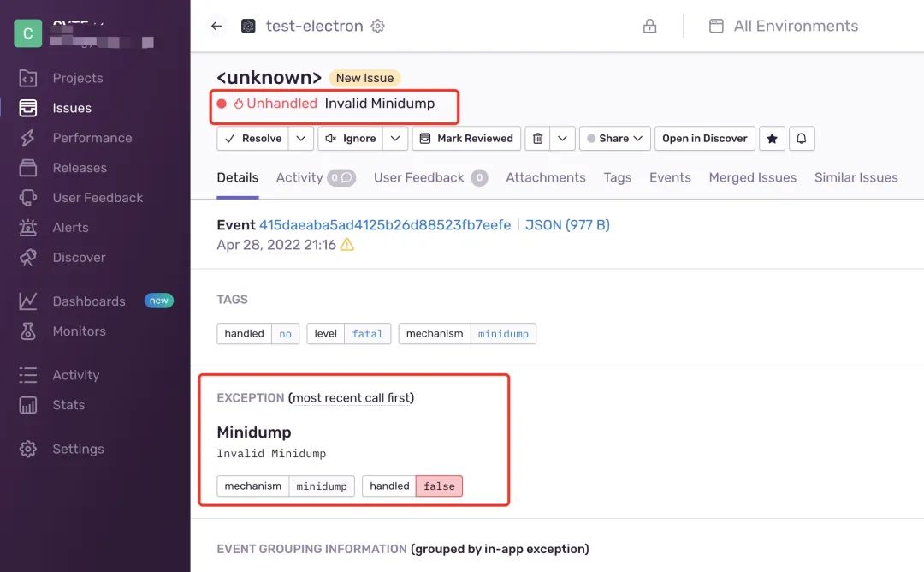Click the date Apr 28, 2022 21:16

pyautogui.click(x=276, y=245)
